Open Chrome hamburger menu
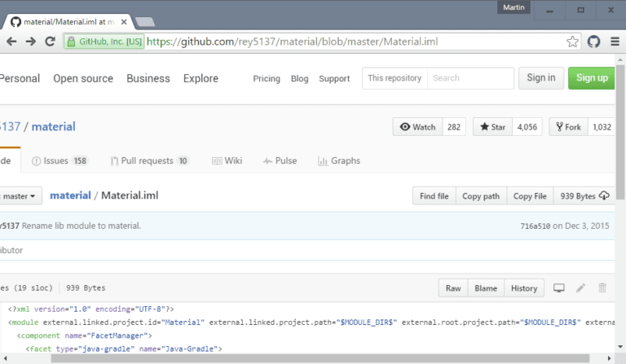 (615, 42)
